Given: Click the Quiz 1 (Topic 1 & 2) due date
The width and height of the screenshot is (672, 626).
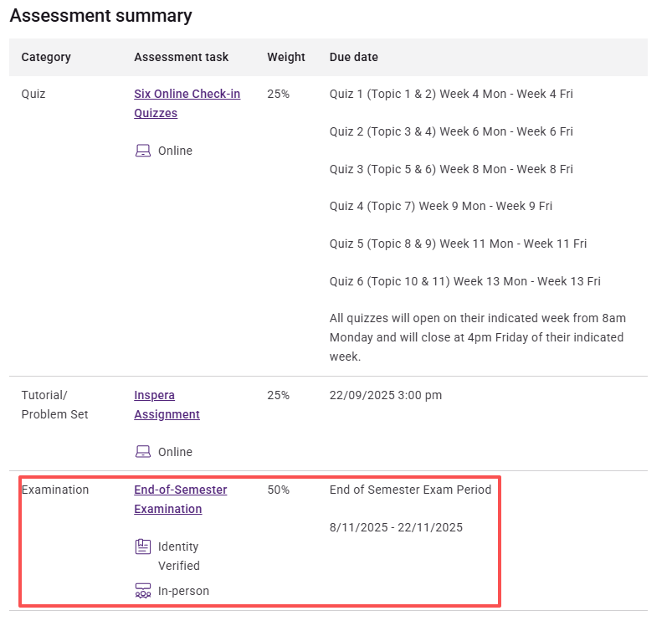Looking at the screenshot, I should coord(451,94).
